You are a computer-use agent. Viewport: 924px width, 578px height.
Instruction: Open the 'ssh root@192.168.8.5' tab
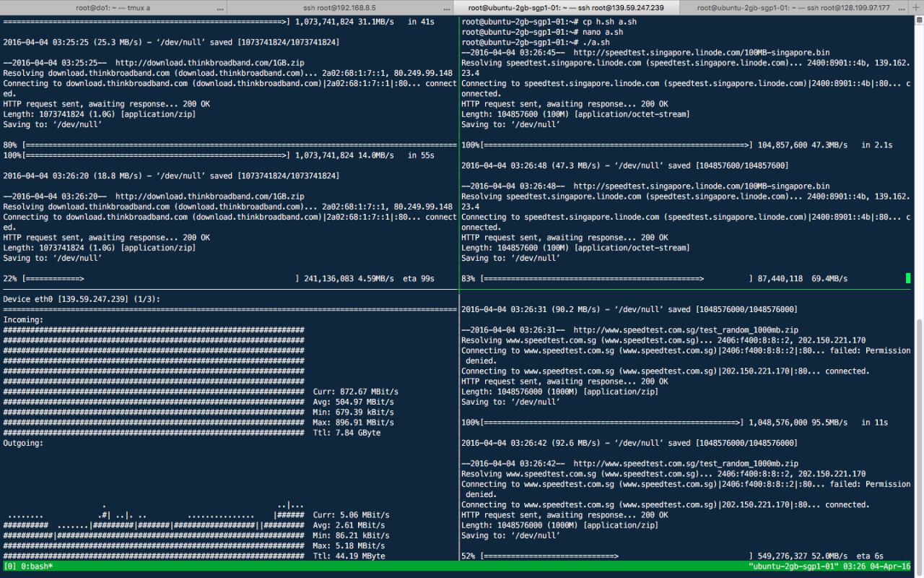pos(339,7)
